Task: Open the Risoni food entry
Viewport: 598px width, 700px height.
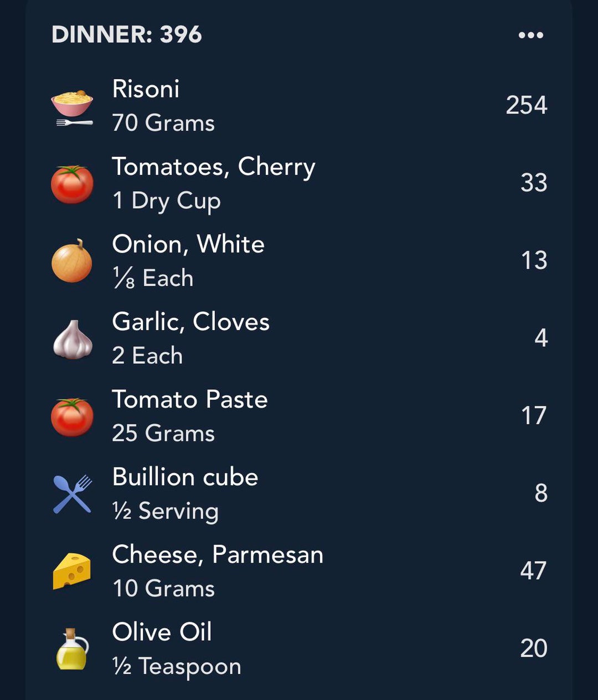Action: (146, 89)
